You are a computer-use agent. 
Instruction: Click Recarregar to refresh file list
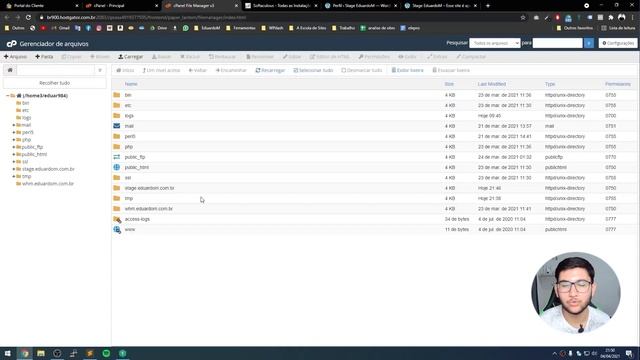[270, 70]
